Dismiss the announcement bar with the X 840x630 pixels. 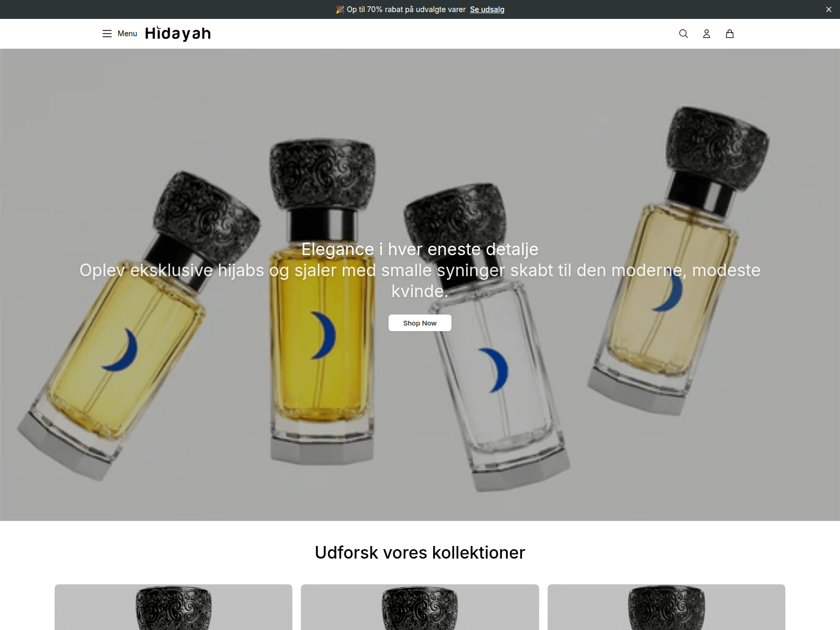click(829, 9)
